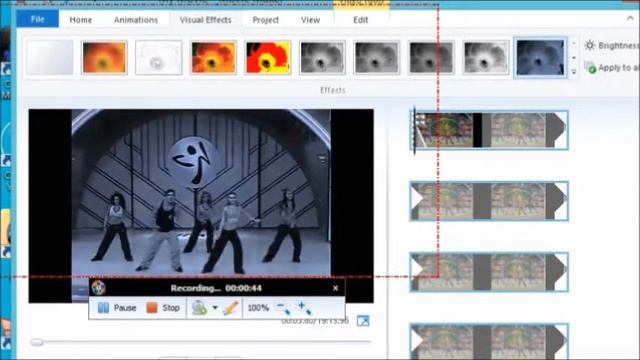Click the preview seek slider handle

37,342
